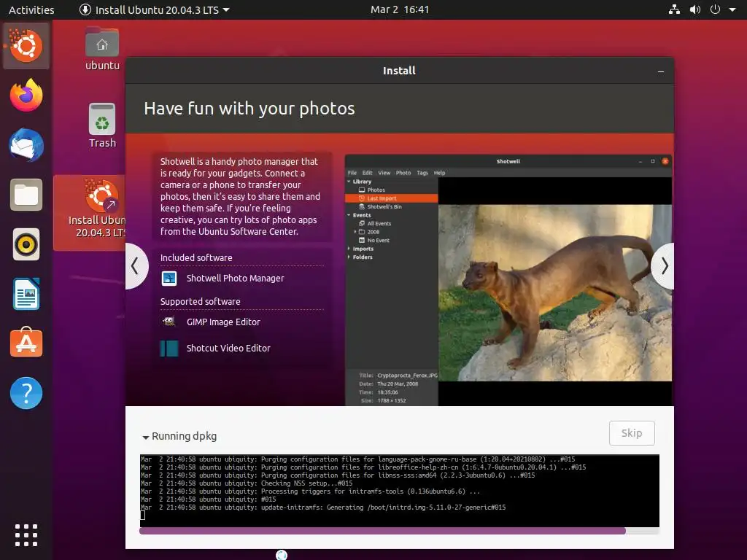This screenshot has width=747, height=560.
Task: Click the Shotwell screenshot preview image
Action: coord(508,281)
